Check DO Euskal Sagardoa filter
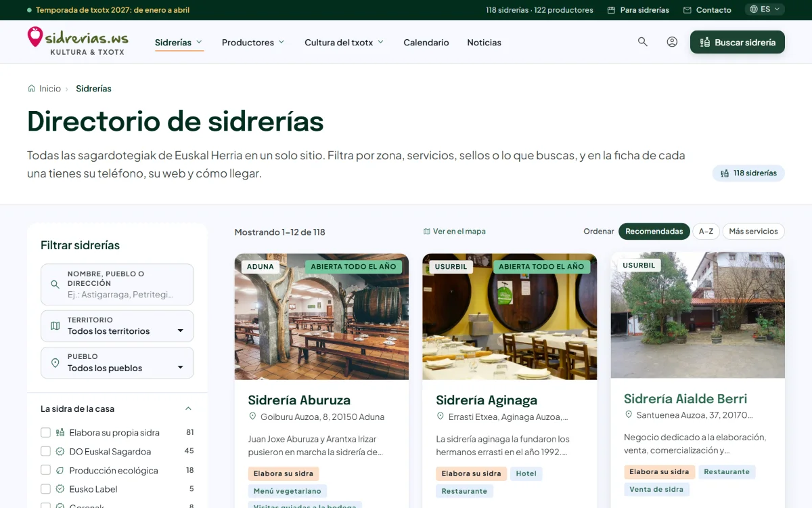The width and height of the screenshot is (812, 508). tap(46, 451)
